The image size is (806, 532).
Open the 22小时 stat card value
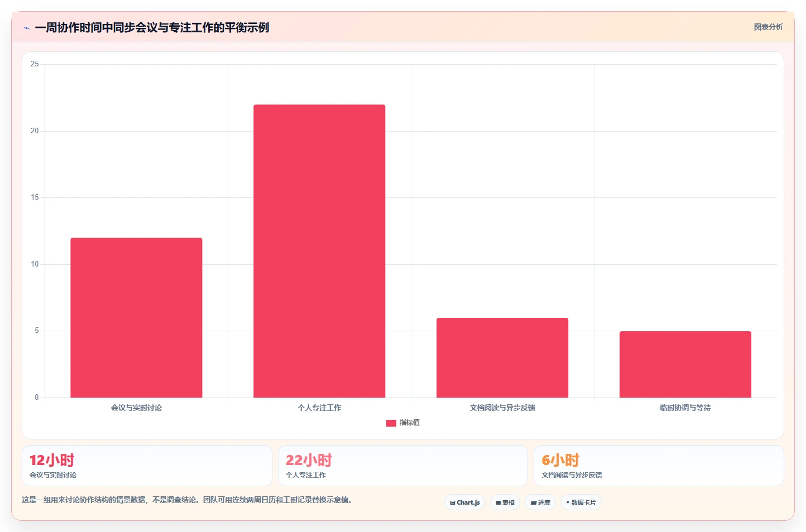pyautogui.click(x=309, y=460)
